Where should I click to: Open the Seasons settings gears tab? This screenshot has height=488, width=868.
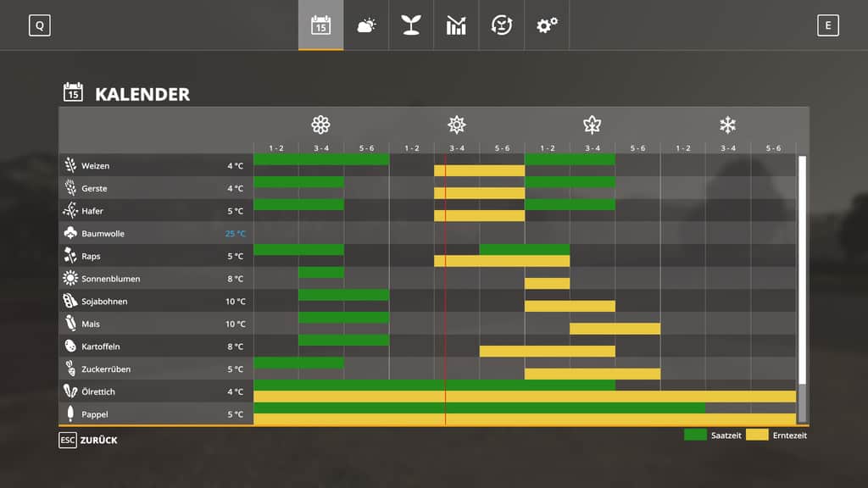pos(547,25)
